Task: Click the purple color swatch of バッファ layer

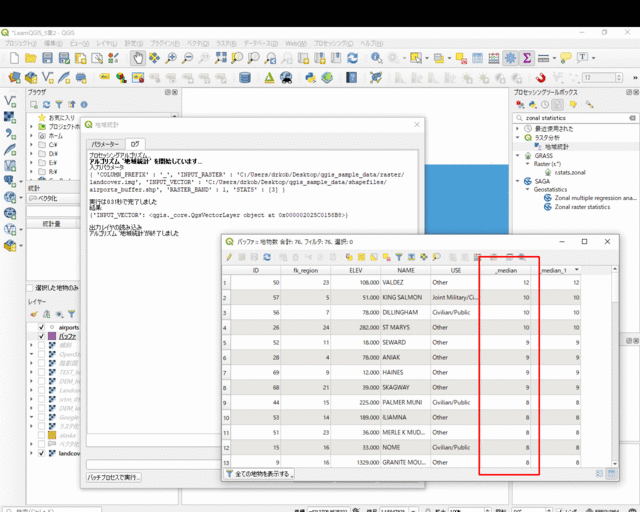Action: 52,336
